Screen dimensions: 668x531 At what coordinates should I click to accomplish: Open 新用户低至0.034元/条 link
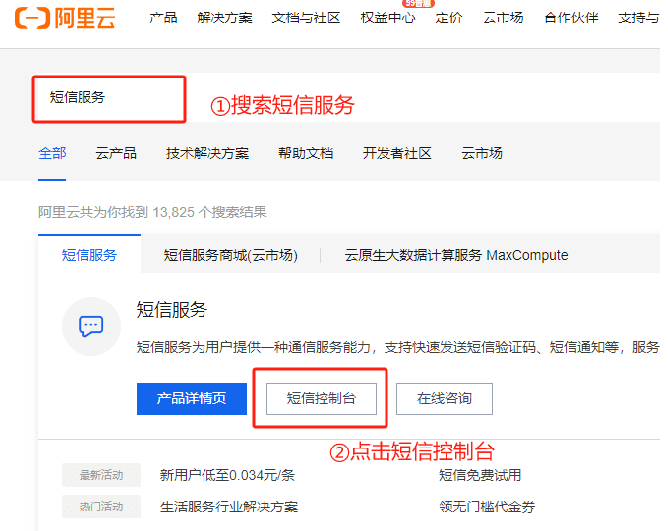tap(227, 475)
